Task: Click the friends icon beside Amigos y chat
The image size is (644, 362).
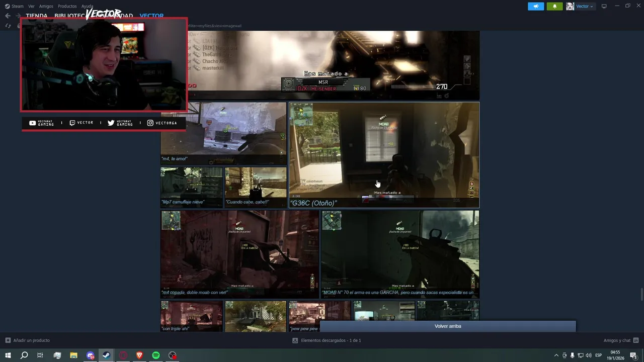Action: [x=636, y=340]
